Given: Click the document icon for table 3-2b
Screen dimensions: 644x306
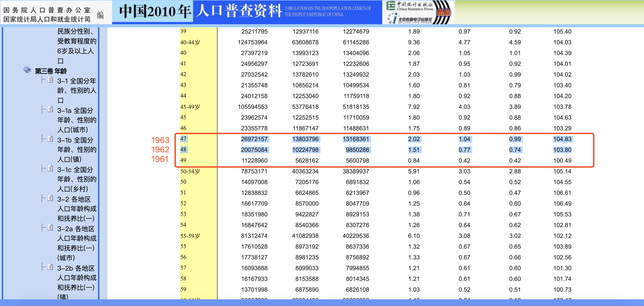Looking at the screenshot, I should [x=50, y=267].
